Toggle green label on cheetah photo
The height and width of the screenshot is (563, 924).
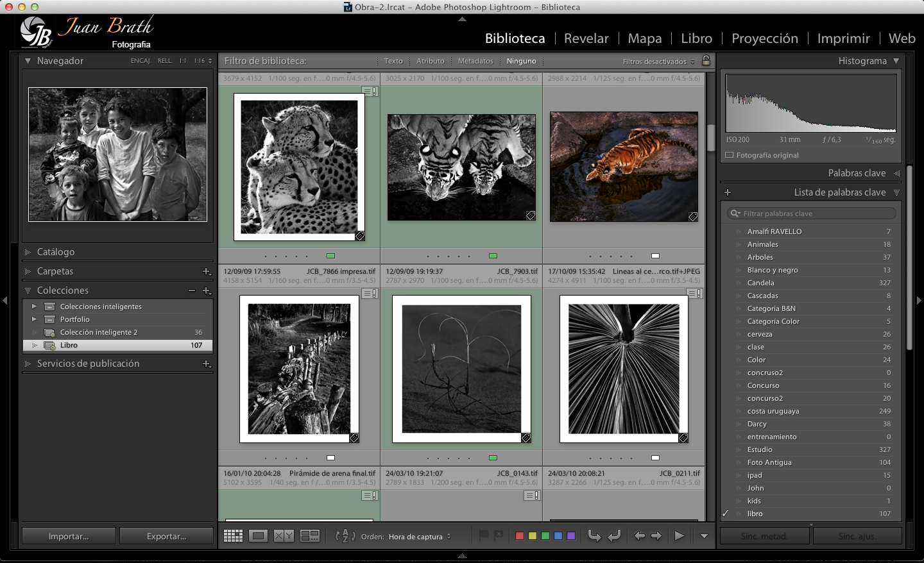tap(330, 256)
